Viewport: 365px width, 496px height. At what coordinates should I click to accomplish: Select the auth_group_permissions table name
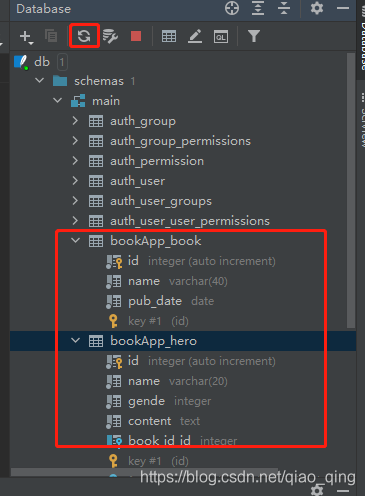point(180,141)
